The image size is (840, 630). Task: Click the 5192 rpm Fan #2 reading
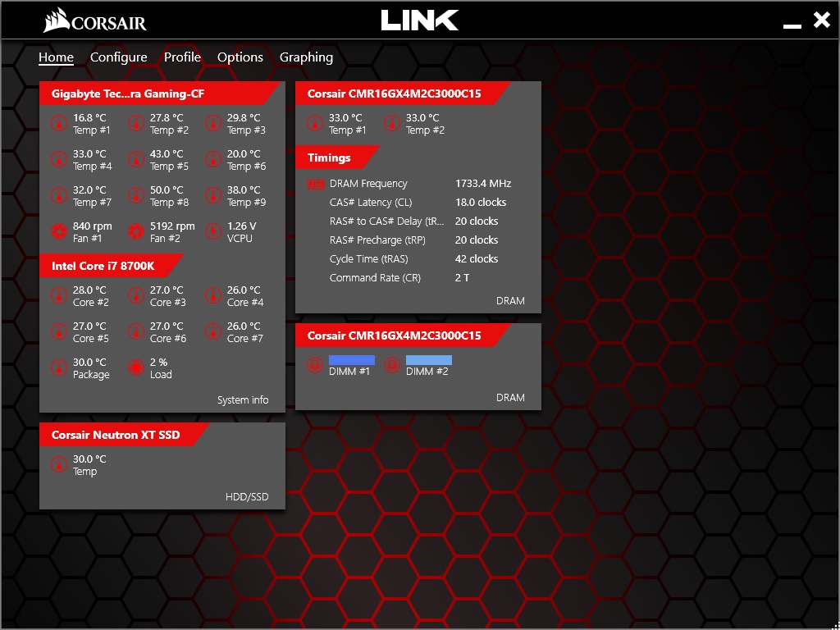(172, 226)
